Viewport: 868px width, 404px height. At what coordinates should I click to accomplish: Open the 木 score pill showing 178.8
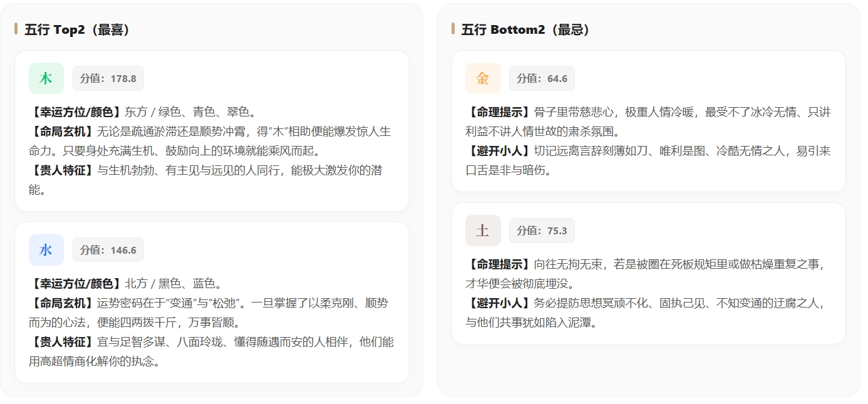point(108,78)
